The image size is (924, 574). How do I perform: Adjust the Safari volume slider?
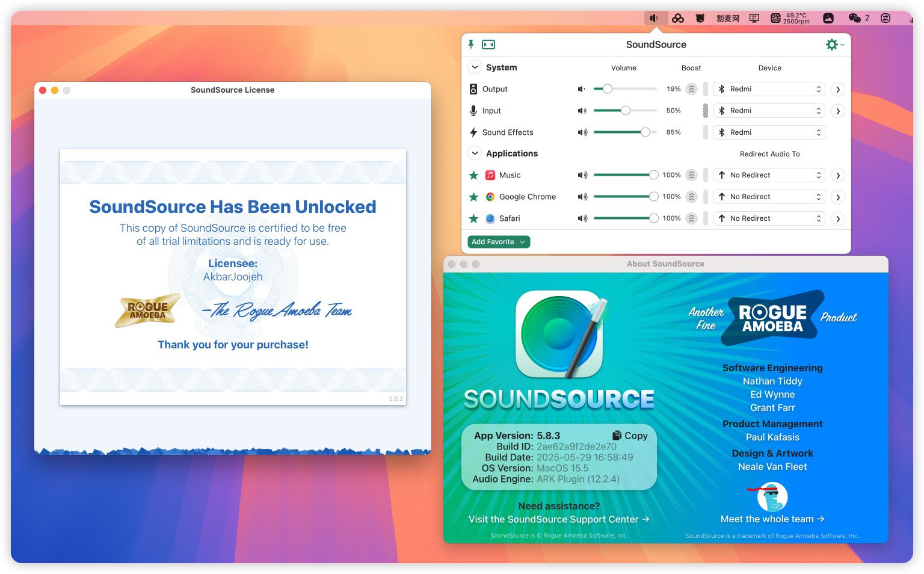pos(625,218)
